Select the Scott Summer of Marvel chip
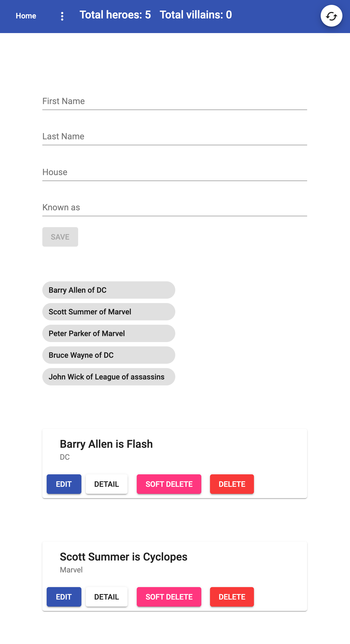 pos(109,312)
